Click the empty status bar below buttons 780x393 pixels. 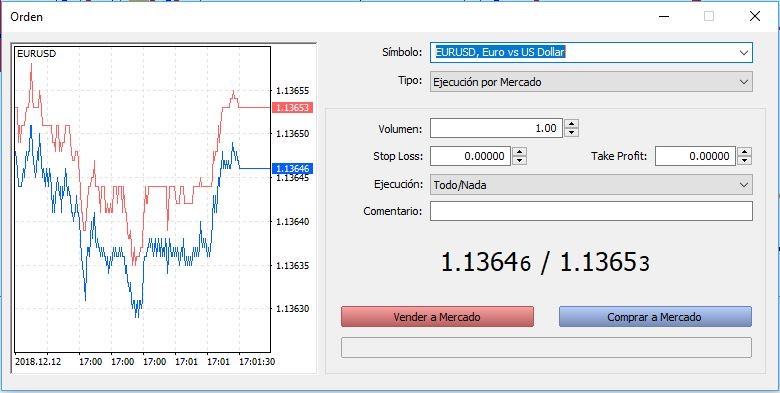pyautogui.click(x=546, y=347)
